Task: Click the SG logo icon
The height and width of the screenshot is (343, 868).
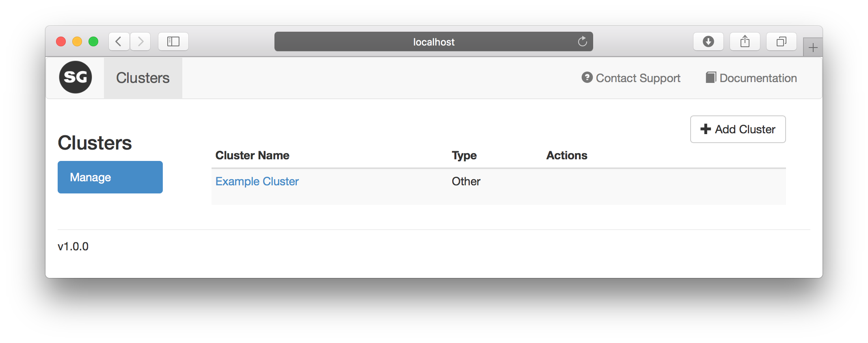Action: pyautogui.click(x=76, y=77)
